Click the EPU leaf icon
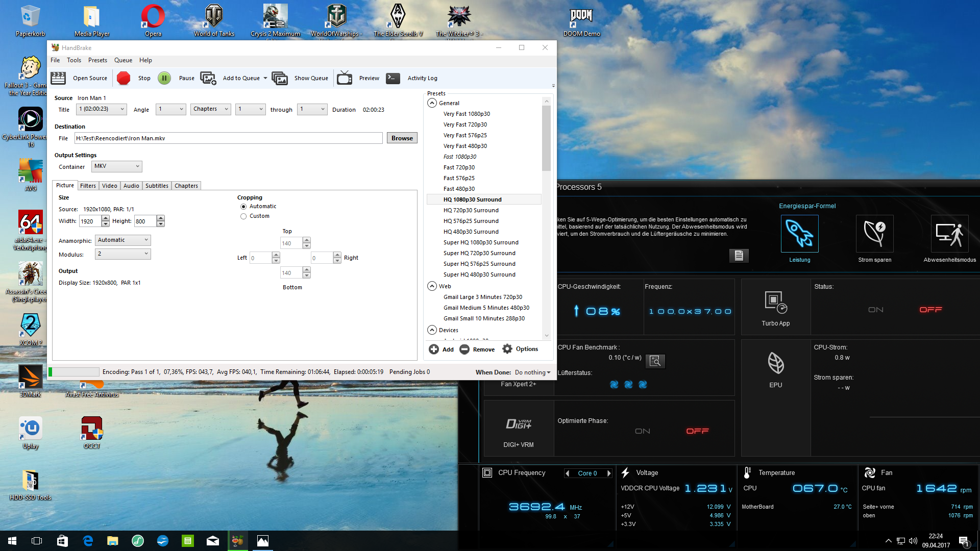The image size is (980, 551). tap(775, 363)
